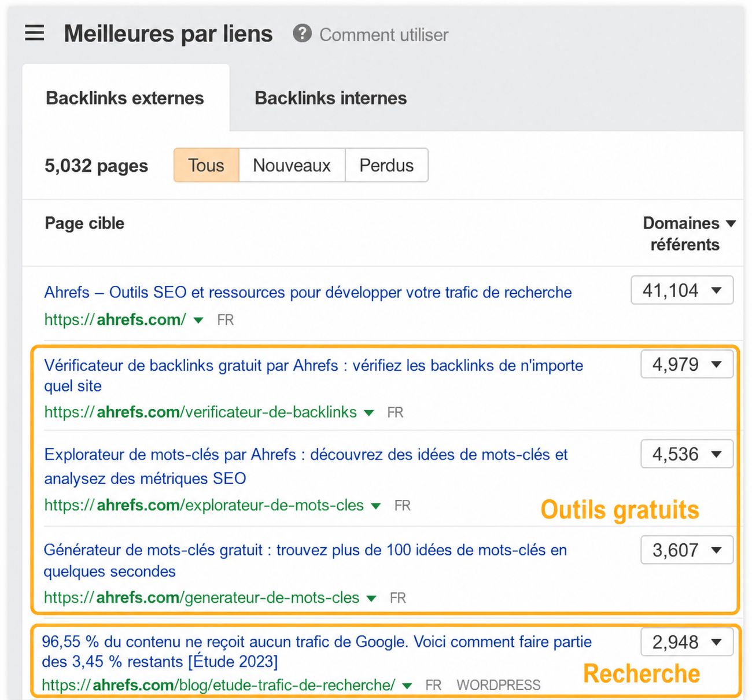752x700 pixels.
Task: Click the FR label beside WORDPRESS tag
Action: (x=433, y=686)
